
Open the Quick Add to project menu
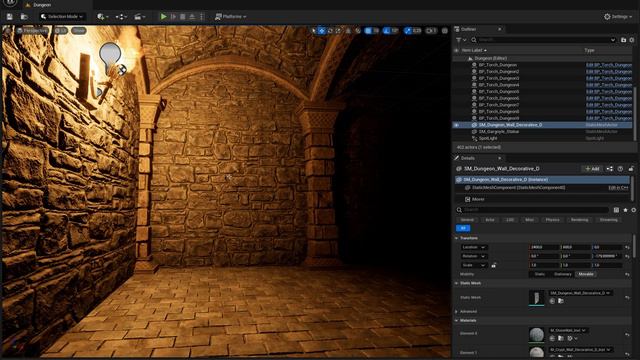(x=102, y=17)
